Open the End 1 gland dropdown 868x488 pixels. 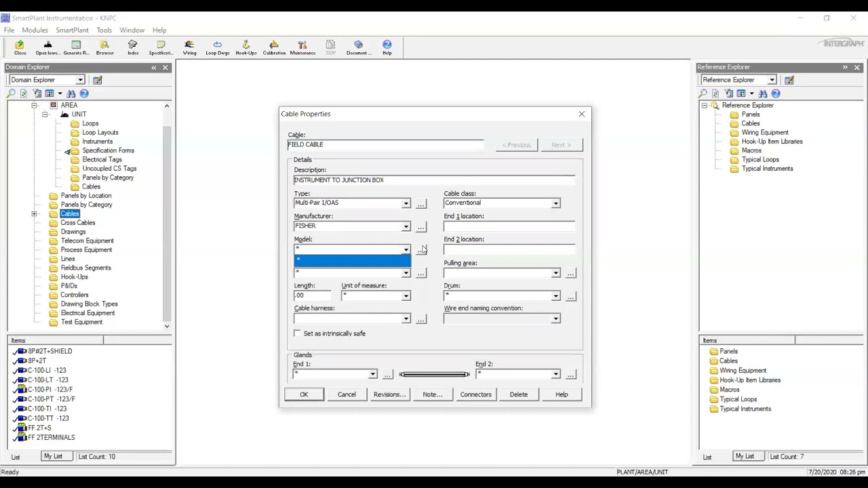[x=372, y=374]
